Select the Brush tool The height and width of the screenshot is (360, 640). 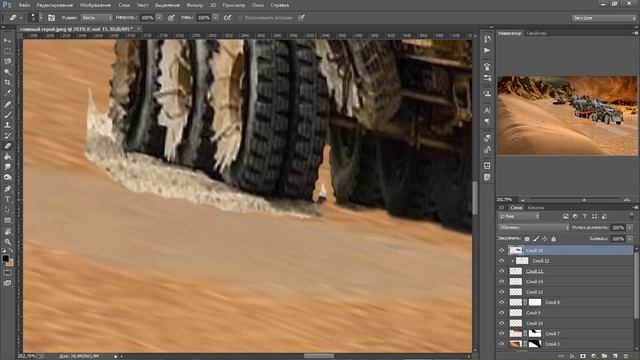[x=7, y=115]
